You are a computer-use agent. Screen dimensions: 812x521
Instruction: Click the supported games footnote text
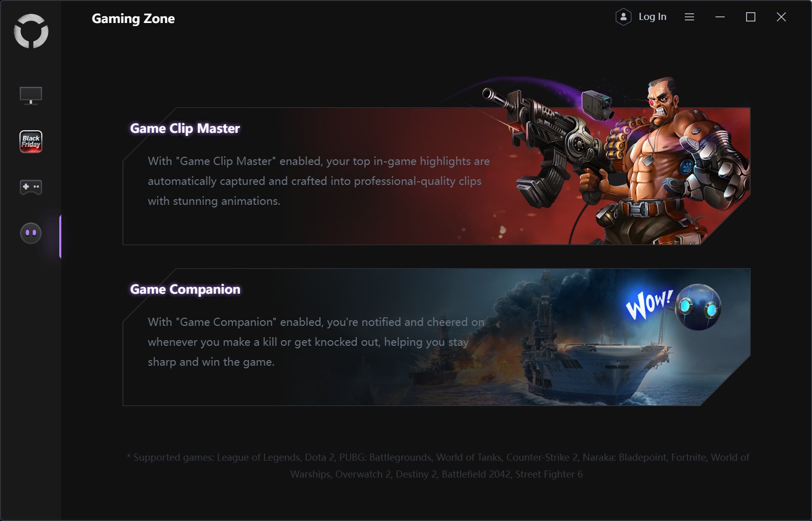click(x=438, y=465)
